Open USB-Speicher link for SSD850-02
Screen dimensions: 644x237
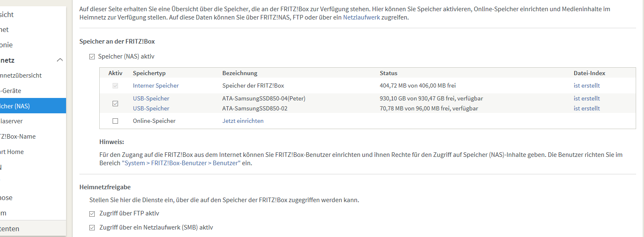[151, 108]
